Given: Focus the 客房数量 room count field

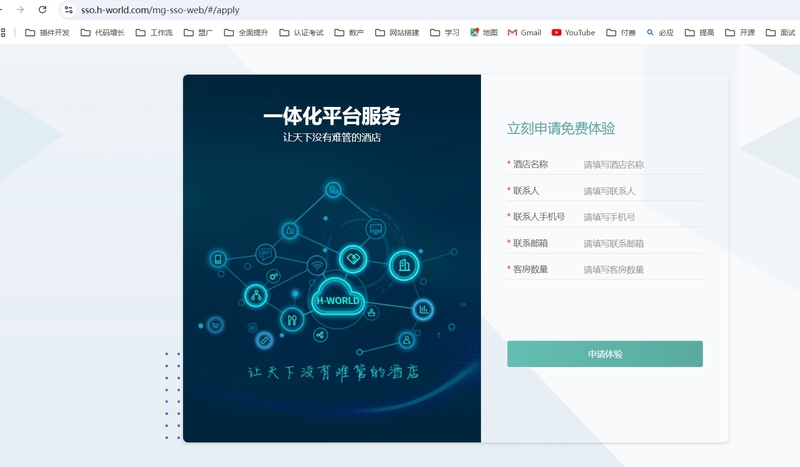Looking at the screenshot, I should pyautogui.click(x=643, y=269).
